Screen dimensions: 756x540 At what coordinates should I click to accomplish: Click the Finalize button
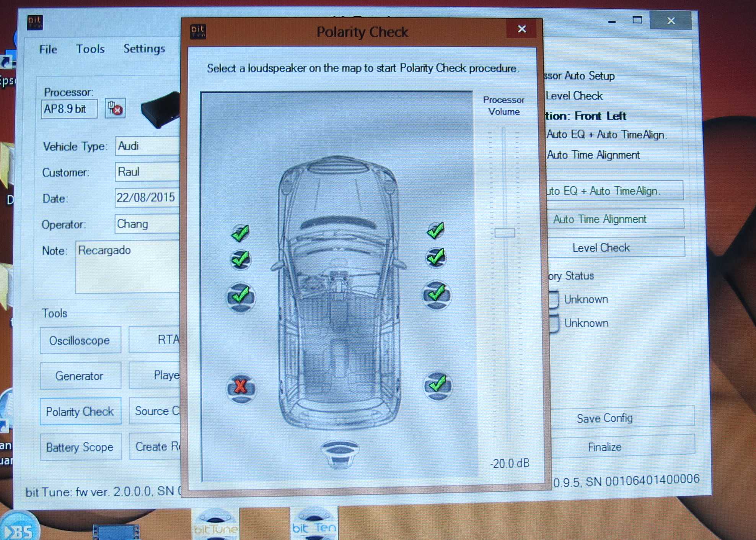(x=622, y=446)
